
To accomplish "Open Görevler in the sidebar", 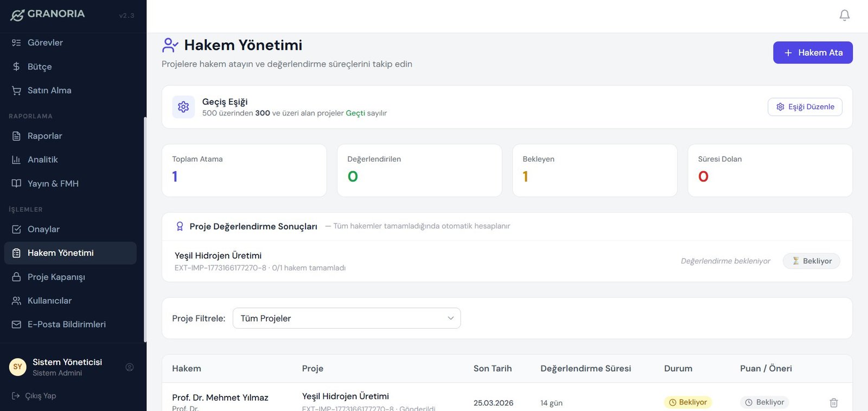I will pos(45,43).
